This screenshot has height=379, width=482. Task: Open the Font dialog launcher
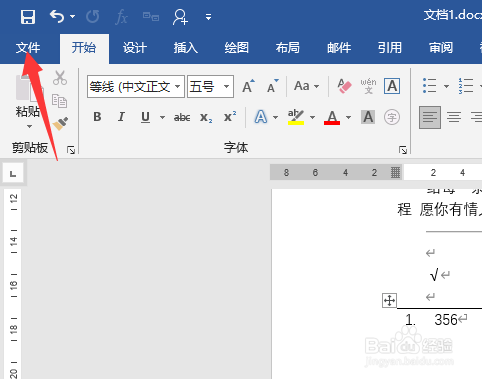point(403,150)
